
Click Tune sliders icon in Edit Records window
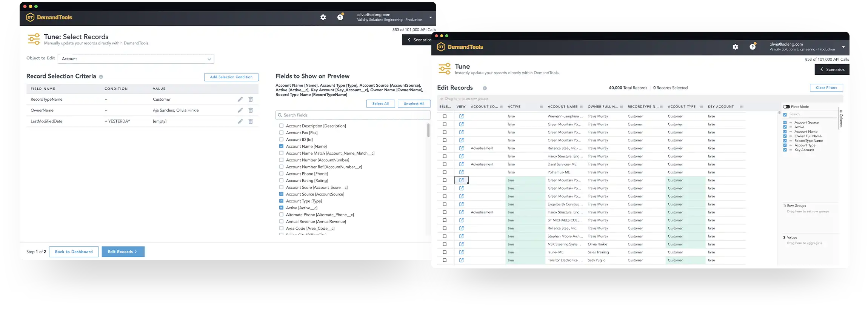coord(445,69)
